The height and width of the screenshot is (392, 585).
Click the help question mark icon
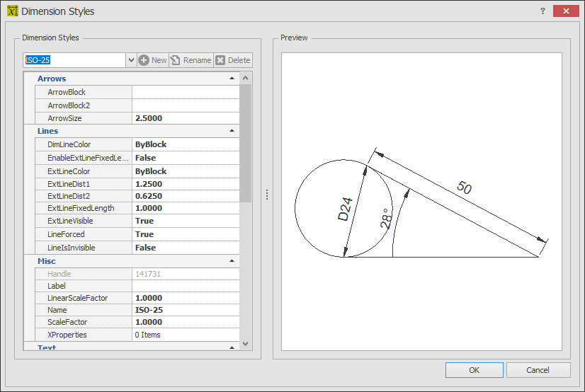[543, 11]
